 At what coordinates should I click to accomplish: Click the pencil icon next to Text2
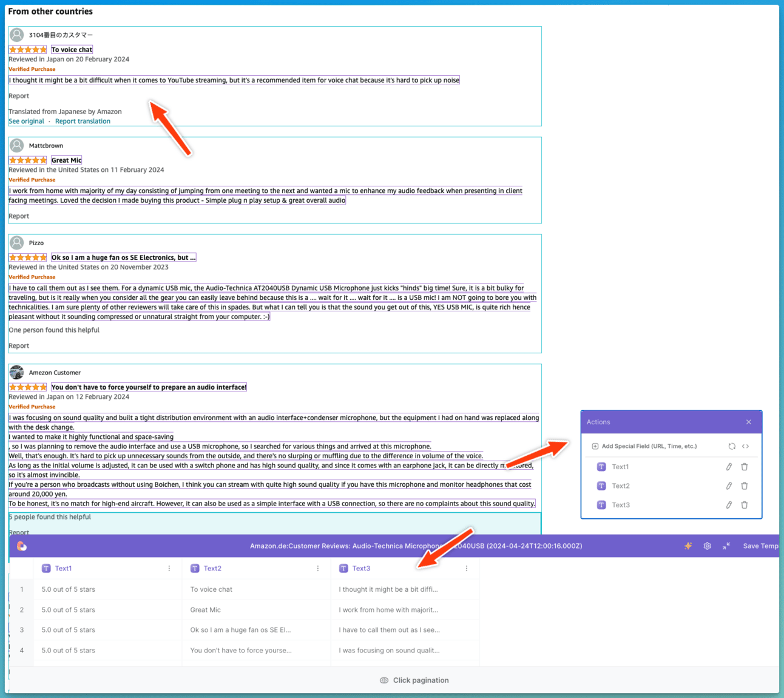pos(729,486)
